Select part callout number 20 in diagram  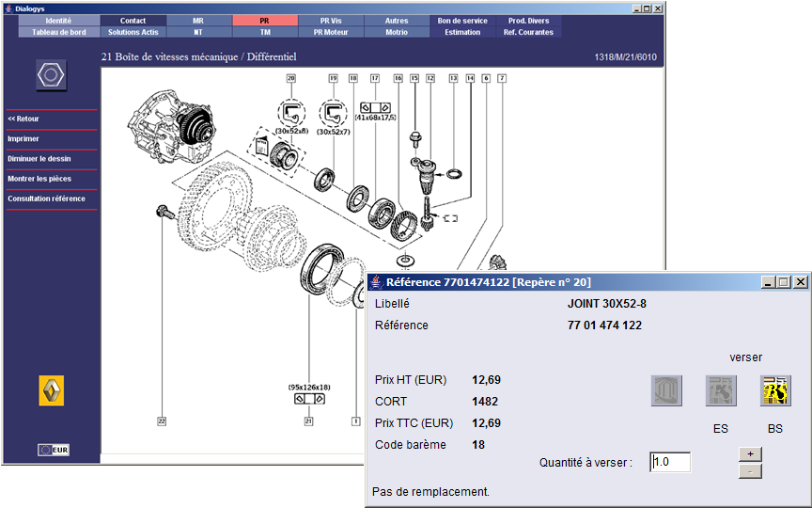291,78
